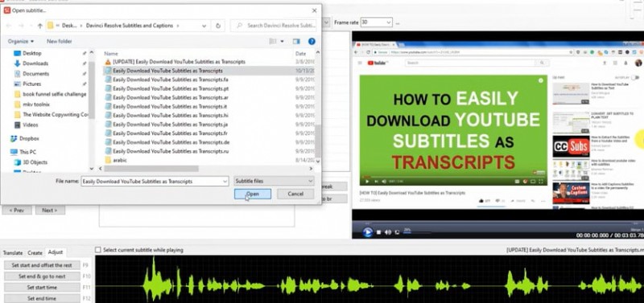The height and width of the screenshot is (303, 644).
Task: Expand the File name combo box list
Action: [225, 181]
